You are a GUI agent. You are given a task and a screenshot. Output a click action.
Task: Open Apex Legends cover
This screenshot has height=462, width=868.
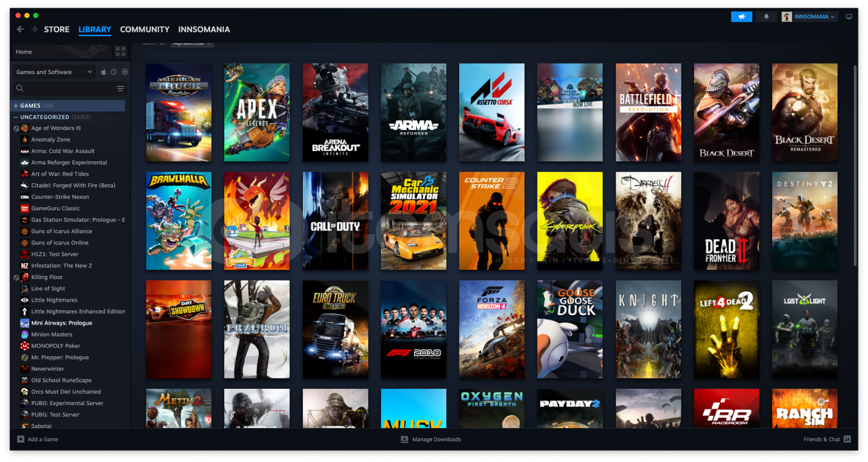[257, 112]
